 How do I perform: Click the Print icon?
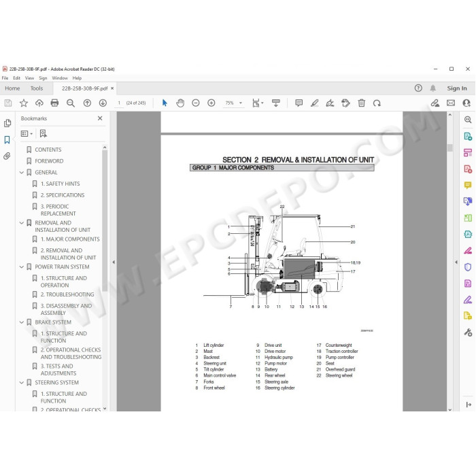(54, 103)
